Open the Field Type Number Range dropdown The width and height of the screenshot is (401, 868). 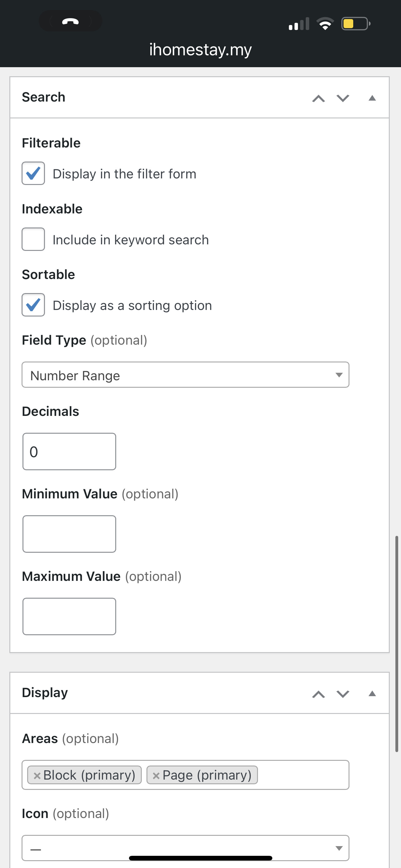click(186, 375)
